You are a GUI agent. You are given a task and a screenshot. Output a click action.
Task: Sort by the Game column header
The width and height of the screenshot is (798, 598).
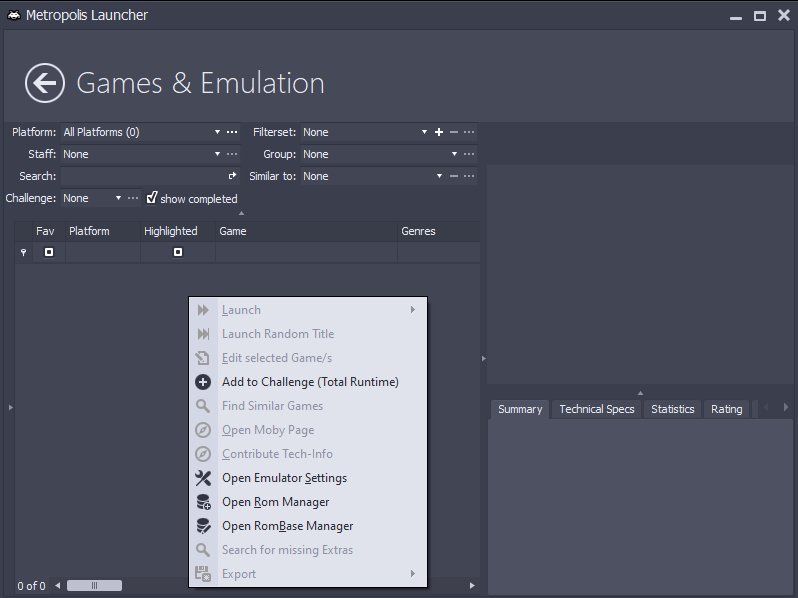(306, 231)
